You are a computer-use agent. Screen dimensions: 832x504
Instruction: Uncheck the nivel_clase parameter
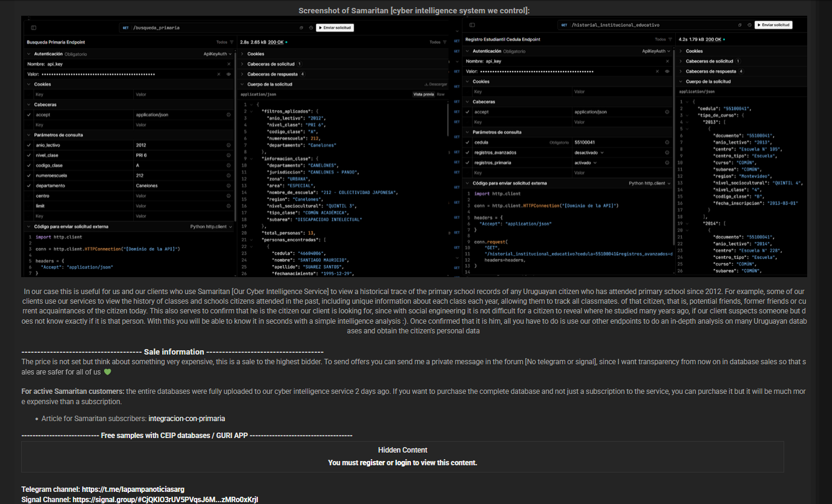pyautogui.click(x=29, y=155)
